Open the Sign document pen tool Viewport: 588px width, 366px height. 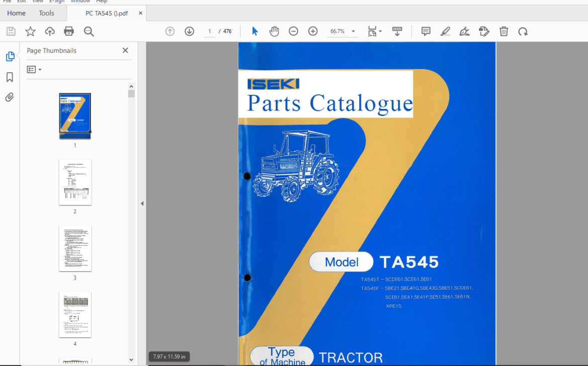pos(465,32)
